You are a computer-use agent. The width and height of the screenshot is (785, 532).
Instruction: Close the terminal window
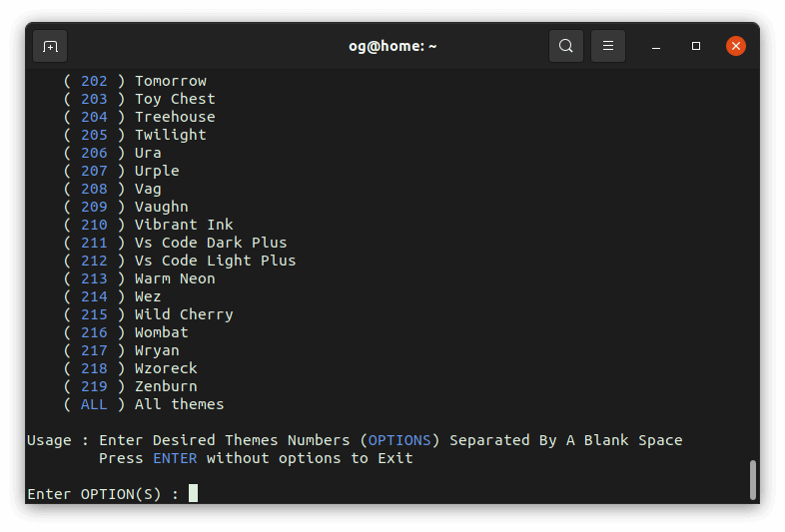tap(736, 46)
